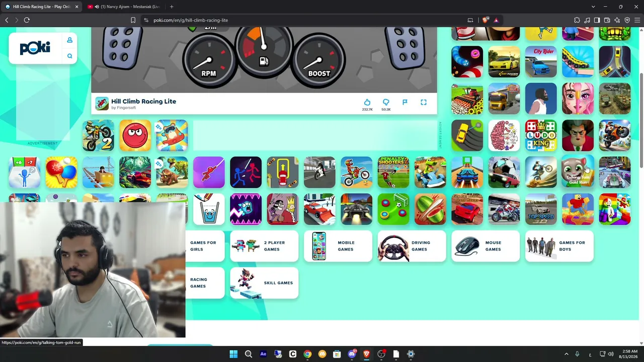644x362 pixels.
Task: Open Brave Rewards triangle icon
Action: pyautogui.click(x=496, y=20)
